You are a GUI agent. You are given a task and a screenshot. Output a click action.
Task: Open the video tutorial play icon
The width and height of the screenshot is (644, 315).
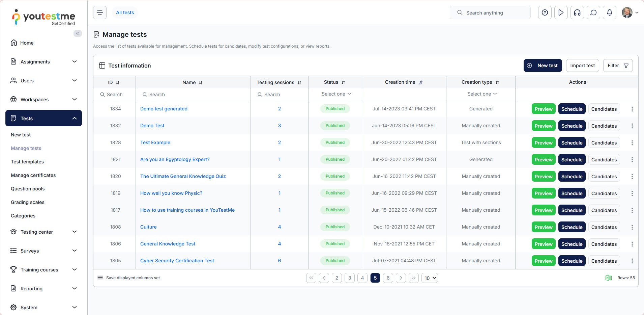click(x=561, y=13)
